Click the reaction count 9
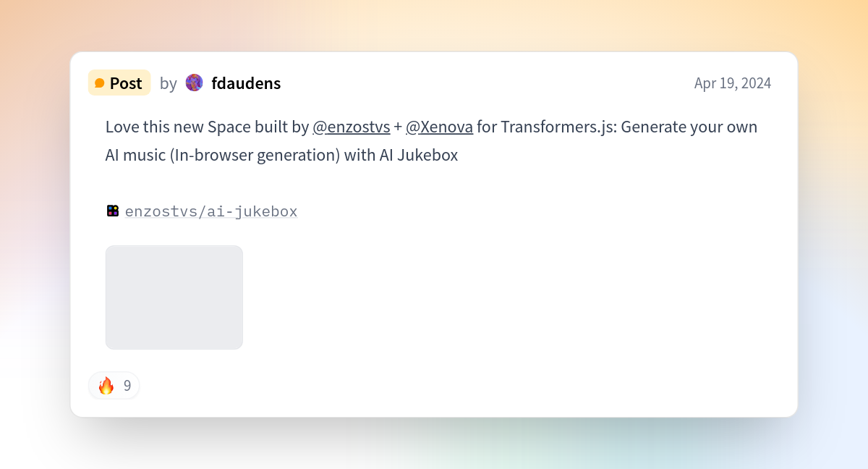Screen dimensions: 868x469 pos(127,386)
